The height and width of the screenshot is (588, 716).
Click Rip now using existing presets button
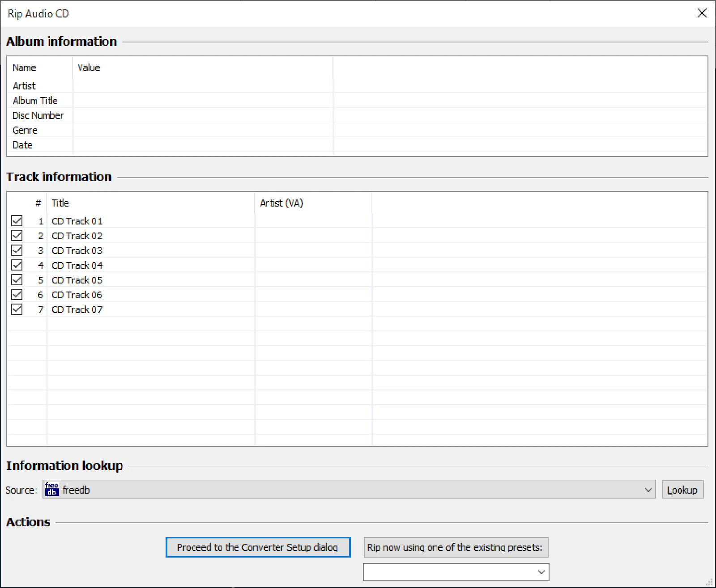(x=456, y=547)
